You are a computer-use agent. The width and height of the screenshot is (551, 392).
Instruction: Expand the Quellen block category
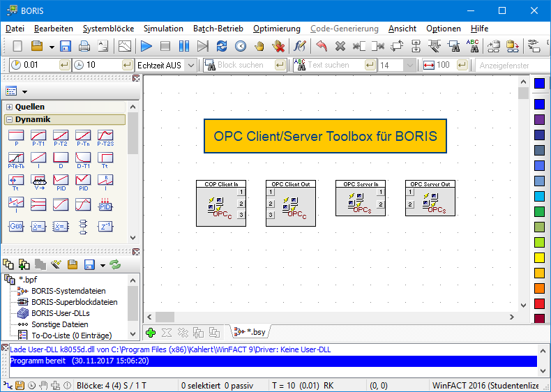[x=10, y=107]
